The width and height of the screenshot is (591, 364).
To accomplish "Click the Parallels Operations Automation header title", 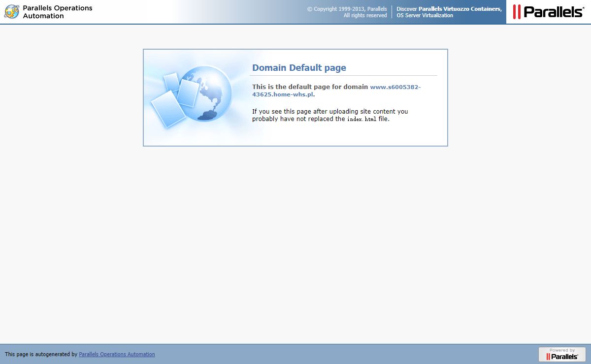I will pyautogui.click(x=58, y=12).
